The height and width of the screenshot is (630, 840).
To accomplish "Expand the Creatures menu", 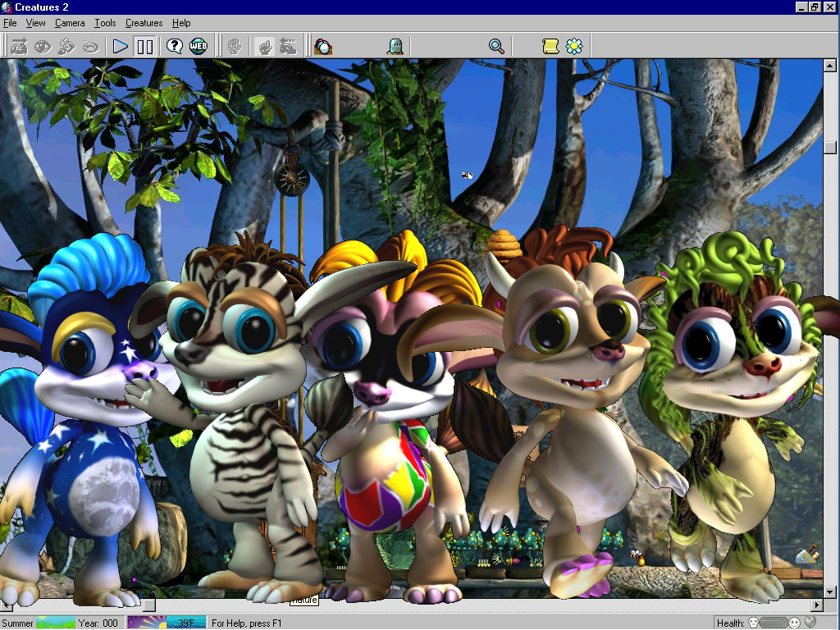I will click(x=144, y=23).
